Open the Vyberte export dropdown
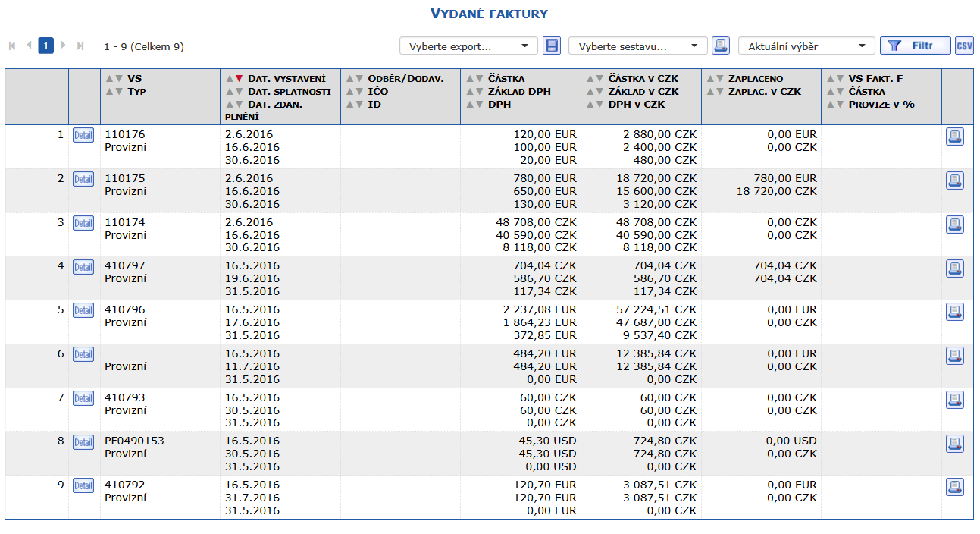 tap(468, 46)
